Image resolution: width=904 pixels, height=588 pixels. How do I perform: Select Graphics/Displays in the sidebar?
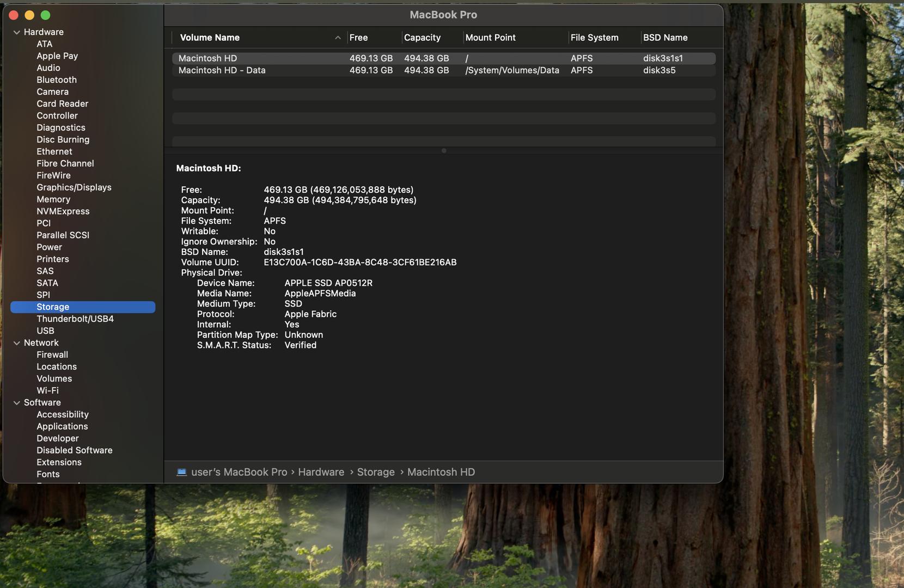pos(74,188)
